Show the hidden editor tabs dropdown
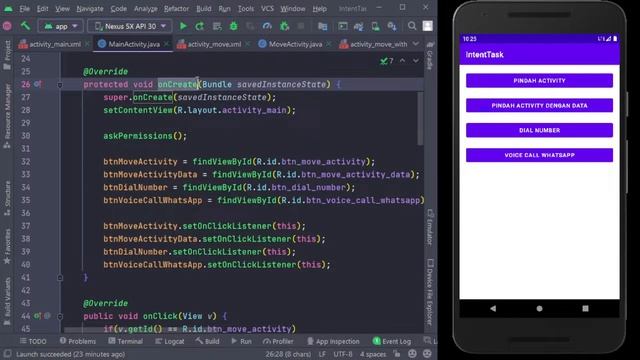 (416, 44)
